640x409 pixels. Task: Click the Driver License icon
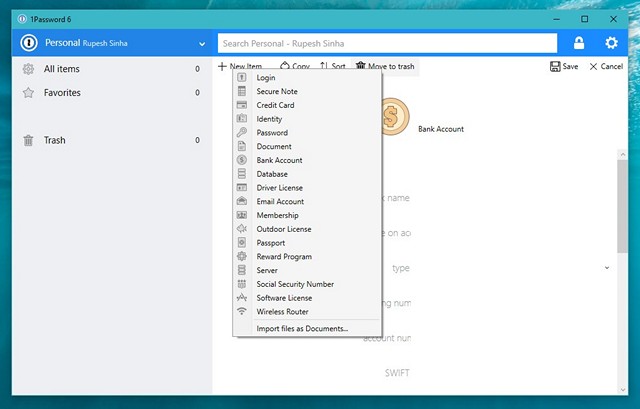(x=242, y=187)
